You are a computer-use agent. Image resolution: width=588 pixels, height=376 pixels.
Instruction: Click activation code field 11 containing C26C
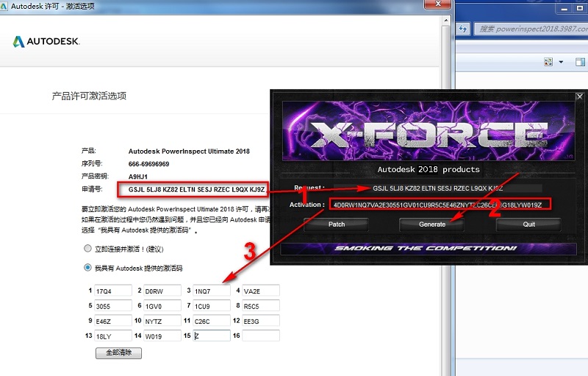click(x=212, y=321)
